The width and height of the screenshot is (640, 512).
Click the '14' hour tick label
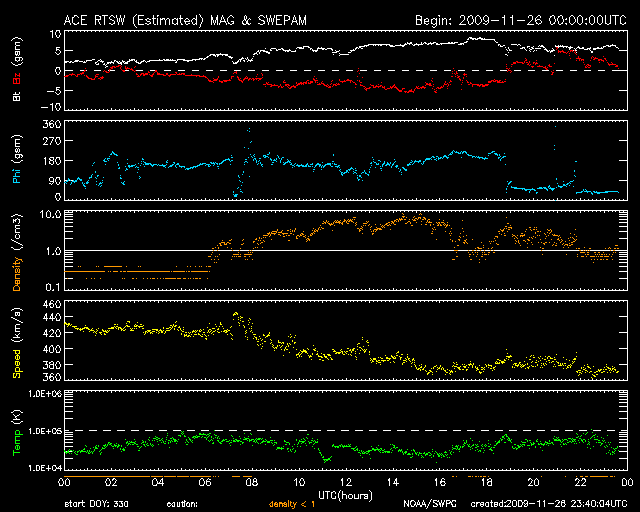pyautogui.click(x=393, y=482)
